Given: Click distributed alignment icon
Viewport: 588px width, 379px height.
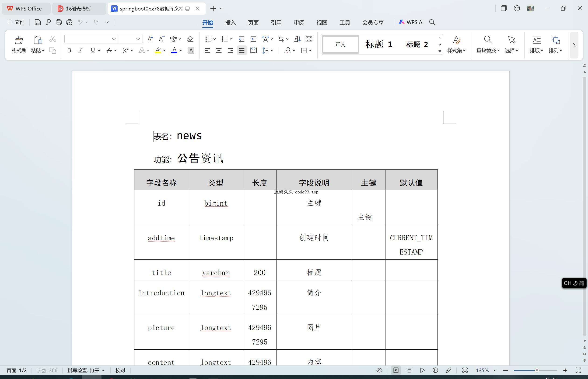Looking at the screenshot, I should (253, 50).
